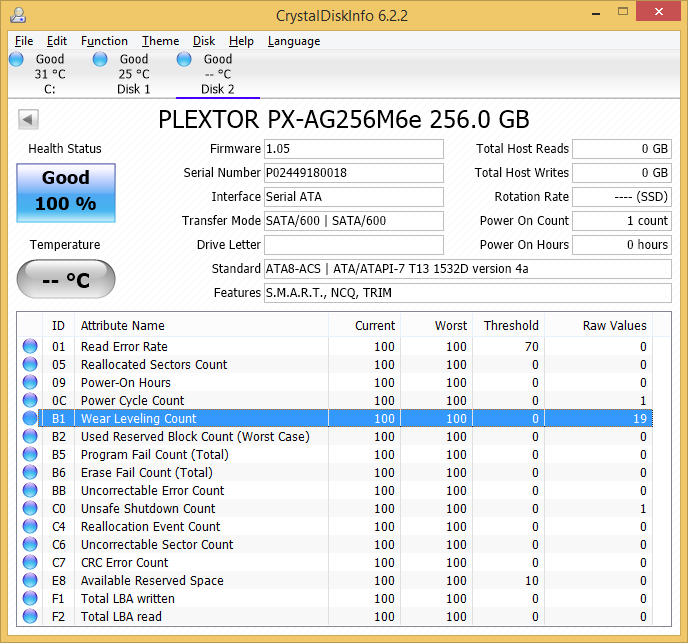Screen dimensions: 688x643
Task: Click the Firmware value field
Action: pyautogui.click(x=353, y=149)
